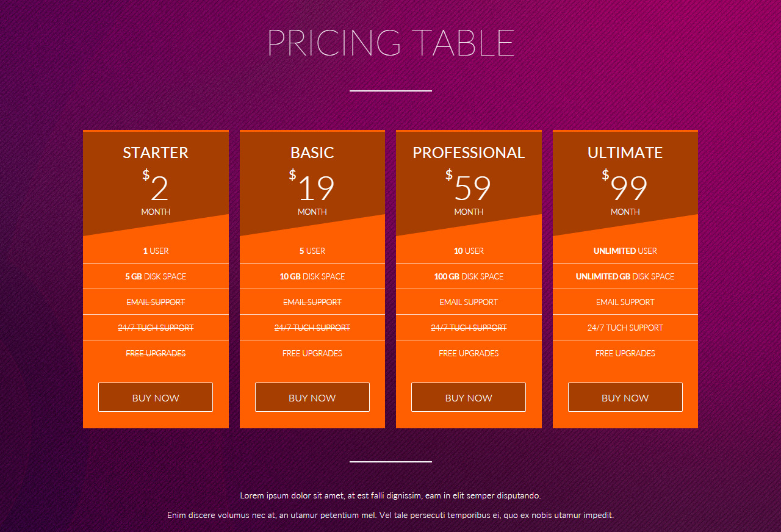781x532 pixels.
Task: Click Unlimited GB Disk Space row
Action: (x=625, y=276)
